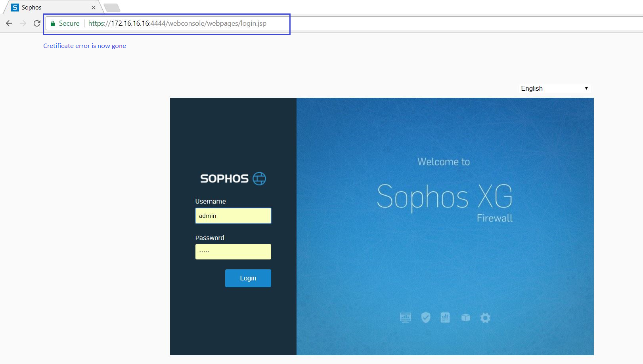The image size is (643, 364).
Task: Close the Sophos browser tab
Action: tap(94, 8)
